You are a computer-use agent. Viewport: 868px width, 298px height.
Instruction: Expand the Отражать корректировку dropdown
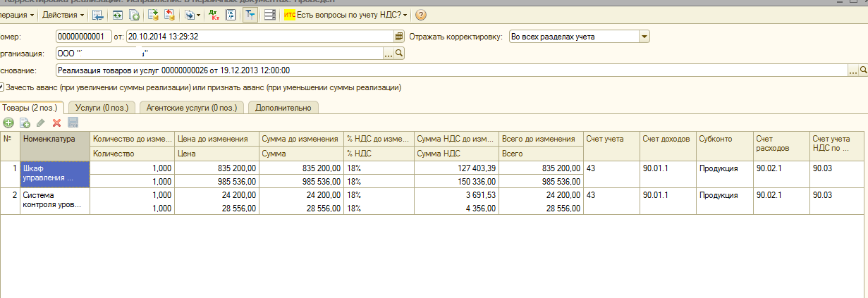point(644,37)
